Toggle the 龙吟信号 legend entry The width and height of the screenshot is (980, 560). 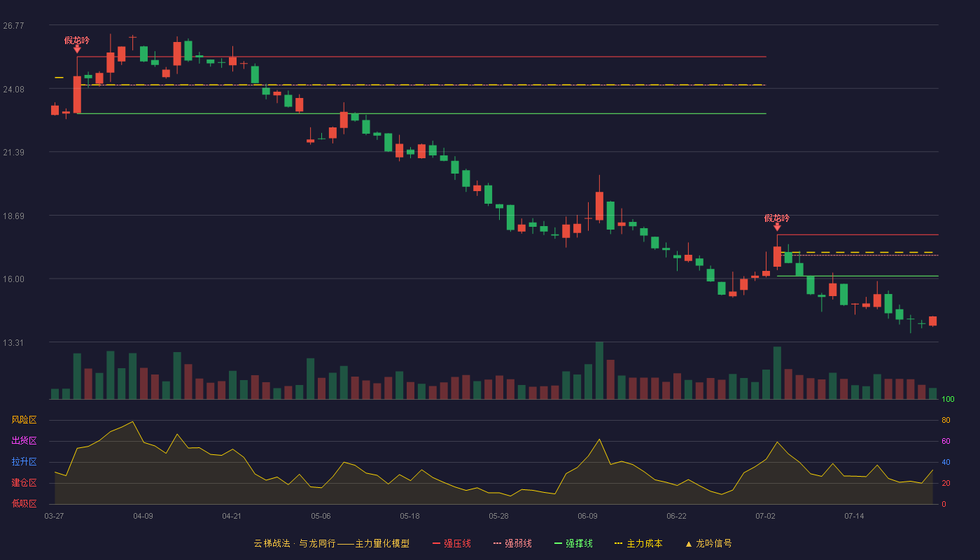(x=708, y=543)
